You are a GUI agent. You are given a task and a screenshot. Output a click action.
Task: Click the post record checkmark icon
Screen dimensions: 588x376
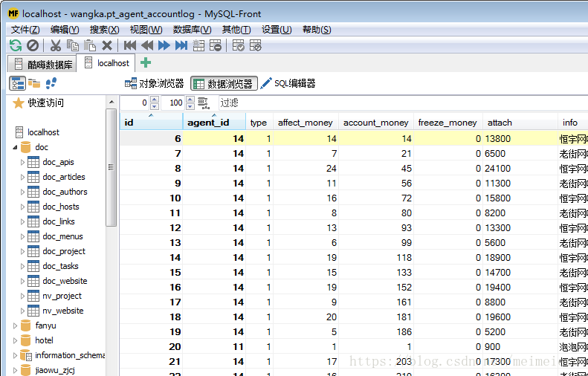coord(238,45)
